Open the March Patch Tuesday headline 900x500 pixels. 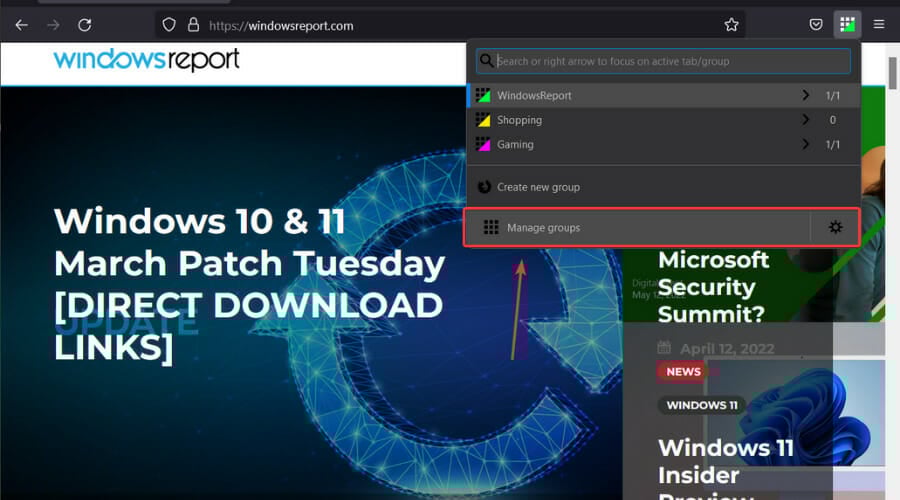[x=249, y=284]
